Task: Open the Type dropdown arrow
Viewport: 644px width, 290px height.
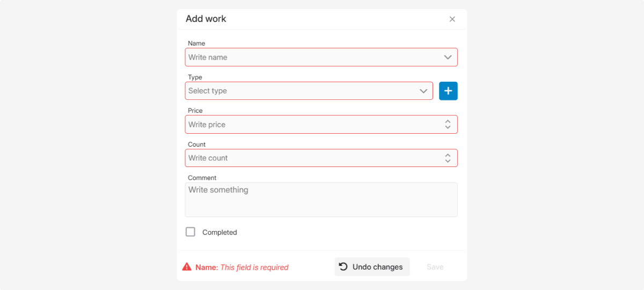Action: point(423,91)
